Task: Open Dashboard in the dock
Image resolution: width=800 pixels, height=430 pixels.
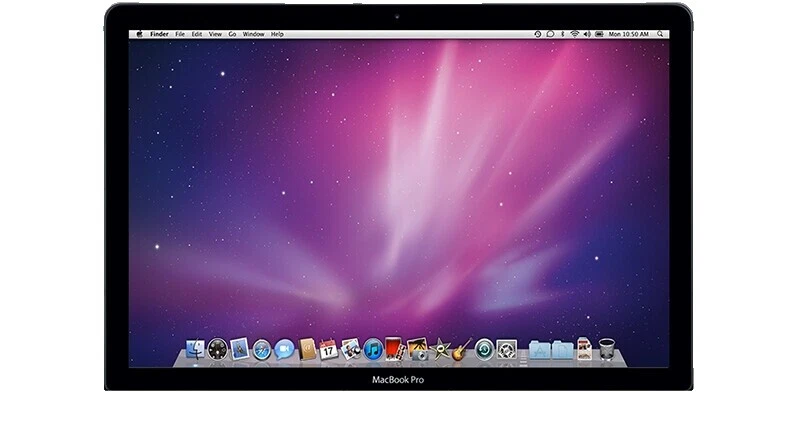Action: (x=217, y=349)
